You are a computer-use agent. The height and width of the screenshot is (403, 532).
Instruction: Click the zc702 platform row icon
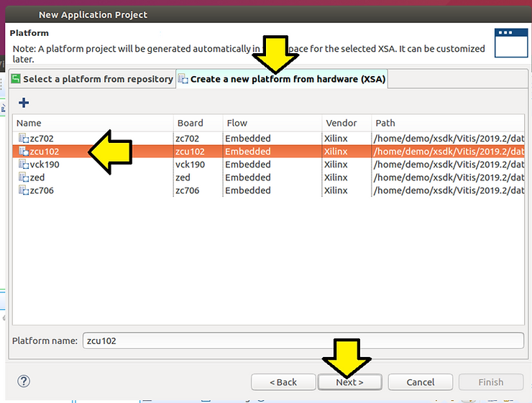(23, 139)
